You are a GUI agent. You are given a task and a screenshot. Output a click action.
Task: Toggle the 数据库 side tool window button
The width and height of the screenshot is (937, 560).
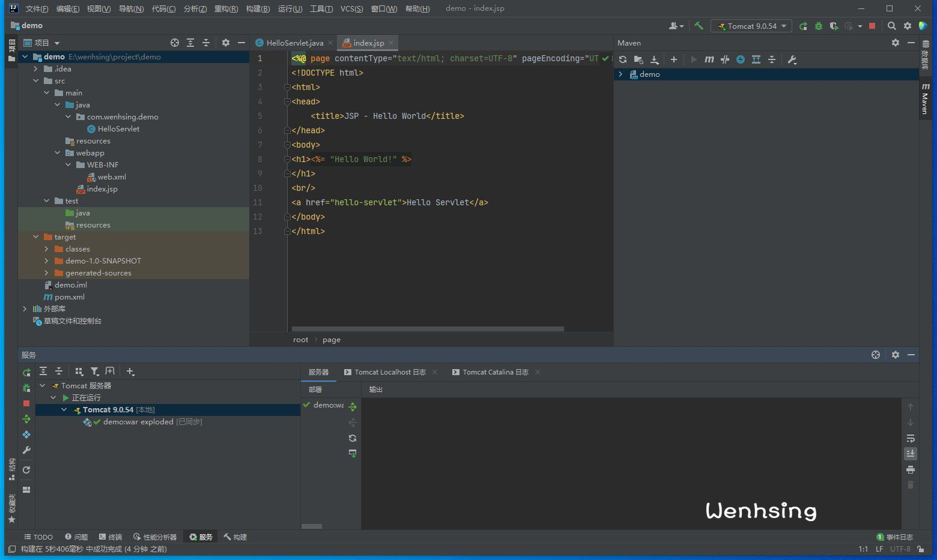(x=926, y=55)
